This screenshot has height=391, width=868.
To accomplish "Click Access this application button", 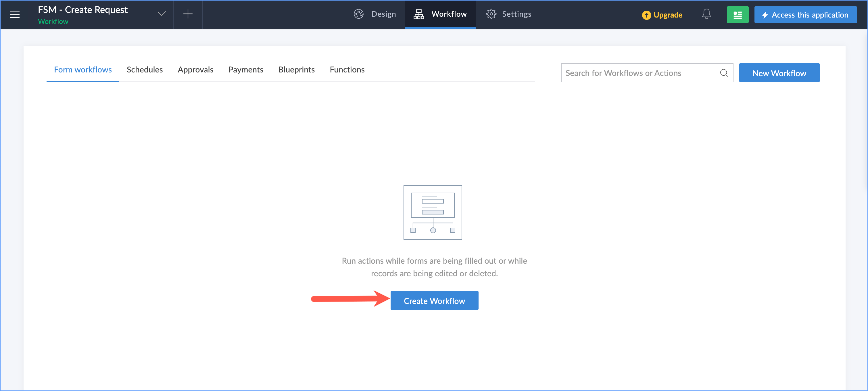I will 805,15.
